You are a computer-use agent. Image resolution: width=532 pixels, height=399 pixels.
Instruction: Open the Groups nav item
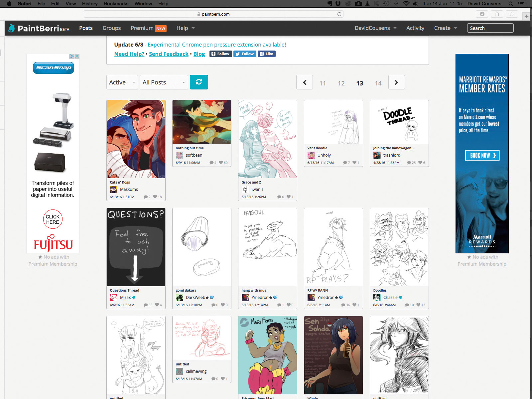click(x=112, y=28)
